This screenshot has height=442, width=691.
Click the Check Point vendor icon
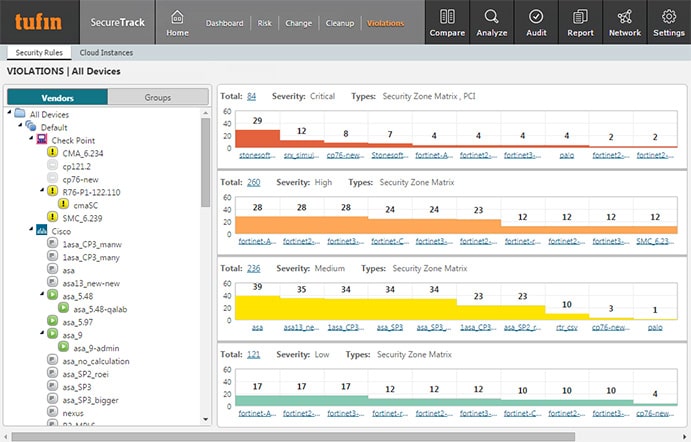pyautogui.click(x=41, y=139)
